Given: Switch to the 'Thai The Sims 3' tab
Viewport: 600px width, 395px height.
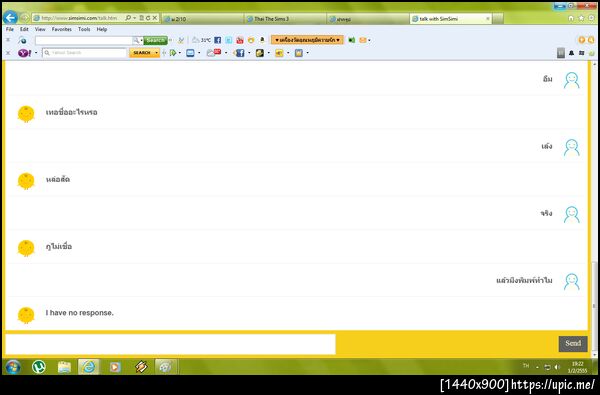Looking at the screenshot, I should (285, 18).
